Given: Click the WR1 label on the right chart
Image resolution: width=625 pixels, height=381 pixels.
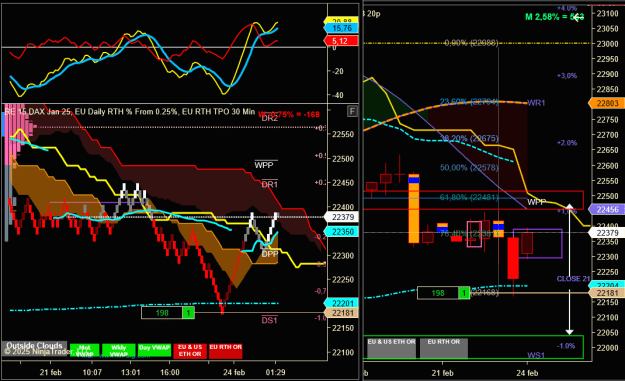Looking at the screenshot, I should click(x=536, y=103).
